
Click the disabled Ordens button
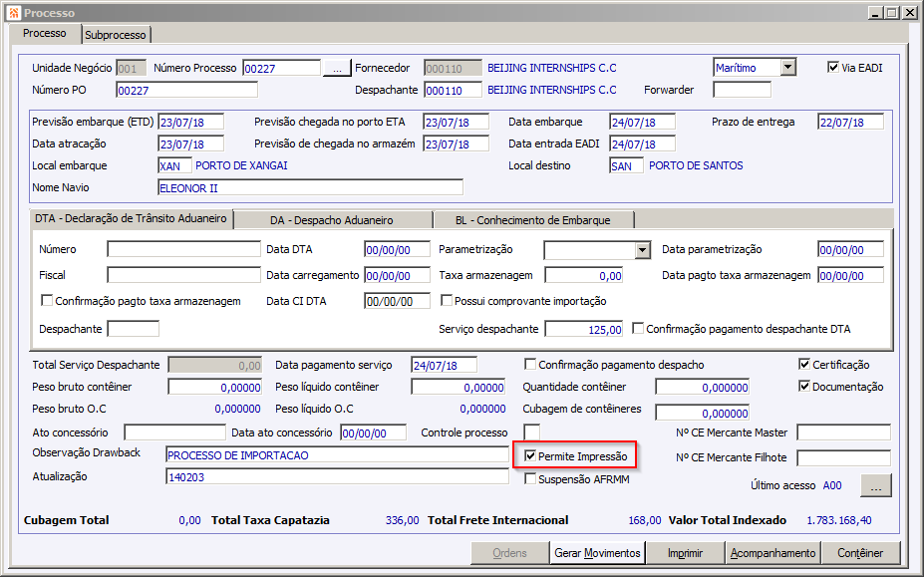pos(509,553)
